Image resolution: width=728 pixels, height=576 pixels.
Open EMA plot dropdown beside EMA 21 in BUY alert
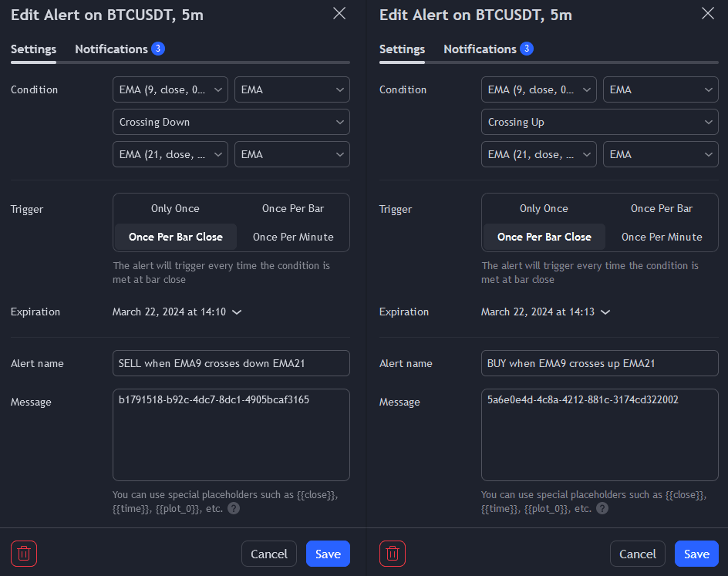point(661,154)
